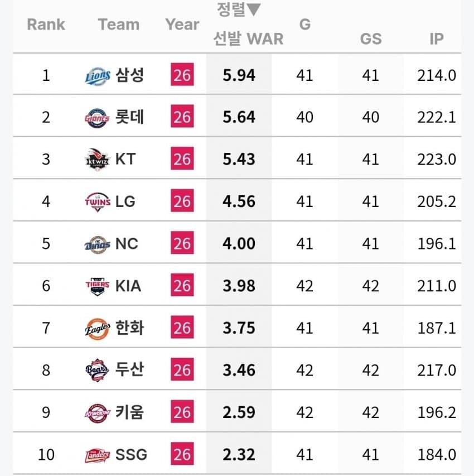Click the Samsung Lions team logo
474x476 pixels.
coord(98,75)
